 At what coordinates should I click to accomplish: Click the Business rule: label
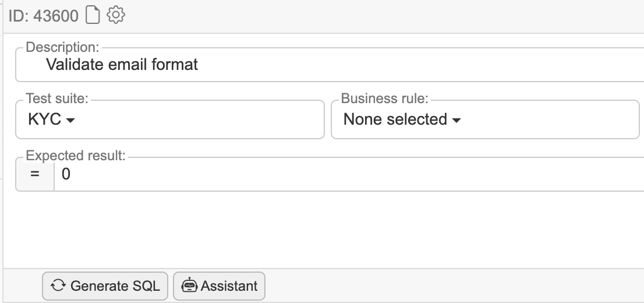(x=384, y=98)
